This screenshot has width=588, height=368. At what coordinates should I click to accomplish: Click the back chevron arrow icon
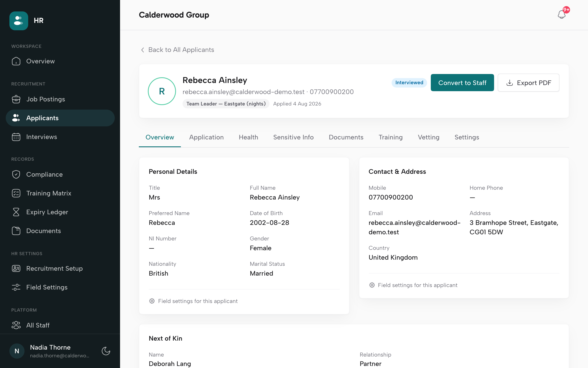click(143, 50)
